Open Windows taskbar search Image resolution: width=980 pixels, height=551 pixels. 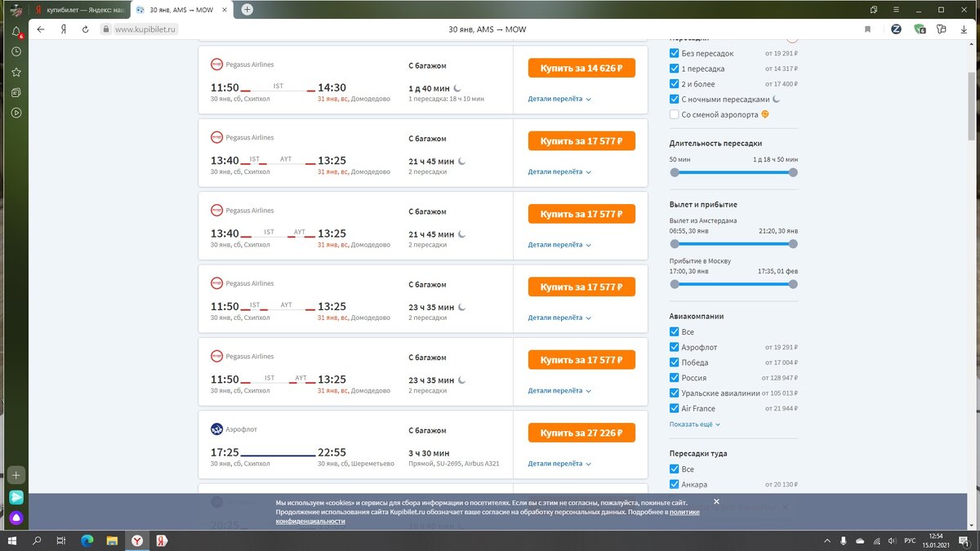37,540
